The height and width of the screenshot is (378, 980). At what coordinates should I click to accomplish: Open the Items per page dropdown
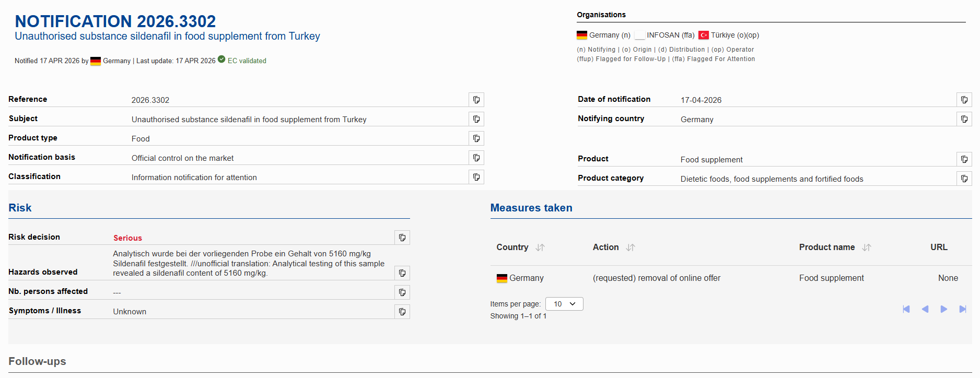point(564,304)
